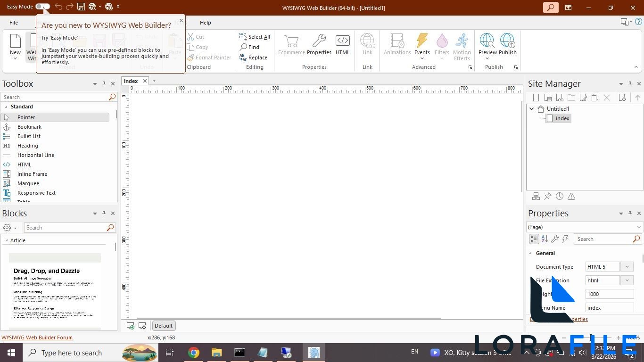Screen dimensions: 644x362
Task: Pin the Properties panel
Action: (x=630, y=213)
